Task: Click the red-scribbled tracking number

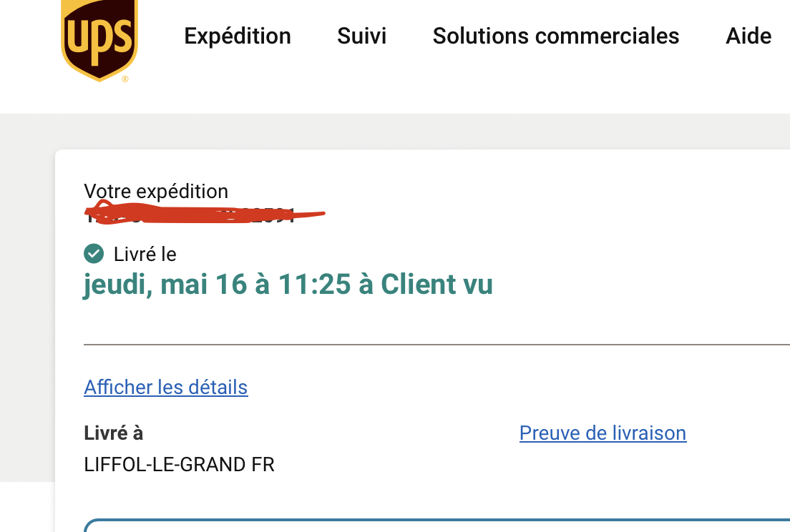Action: click(x=204, y=213)
